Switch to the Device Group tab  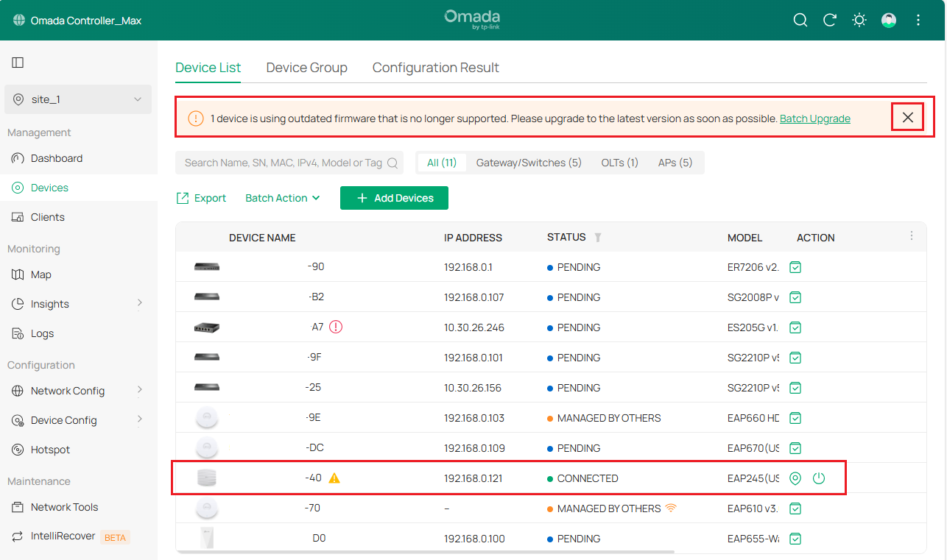tap(307, 67)
